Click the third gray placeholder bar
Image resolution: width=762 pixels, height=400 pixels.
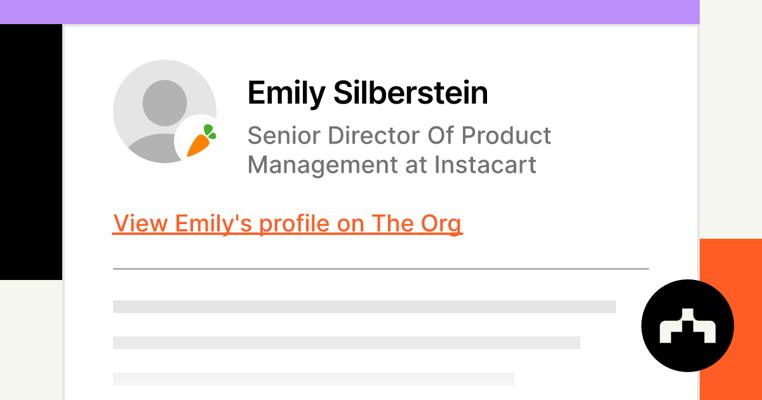coord(313,379)
